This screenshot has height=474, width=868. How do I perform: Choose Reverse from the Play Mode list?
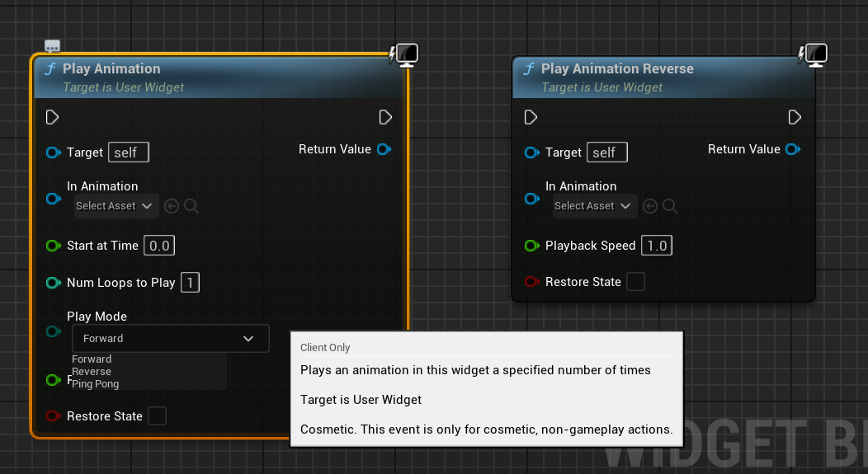coord(92,372)
